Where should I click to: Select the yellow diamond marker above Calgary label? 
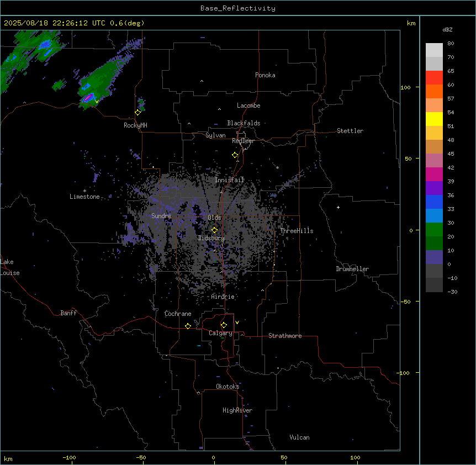(x=224, y=325)
